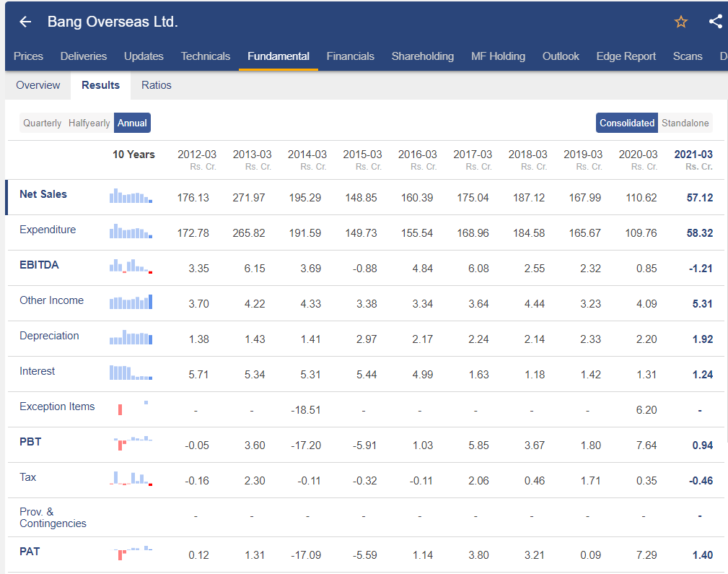Image resolution: width=728 pixels, height=574 pixels.
Task: Click Tax value 2.30
Action: click(255, 480)
